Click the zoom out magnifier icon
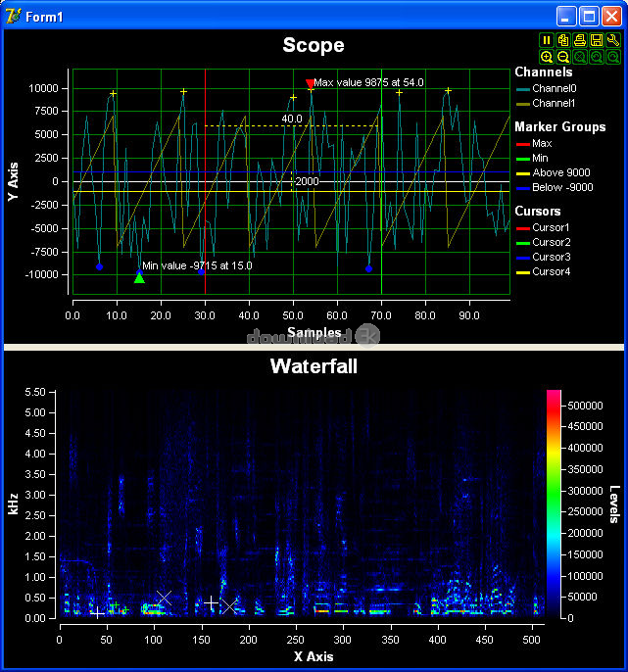This screenshot has width=628, height=672. [x=563, y=57]
